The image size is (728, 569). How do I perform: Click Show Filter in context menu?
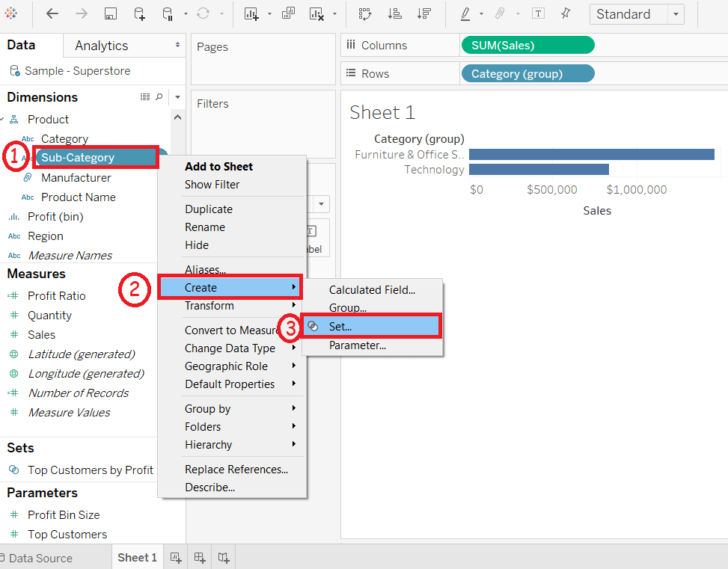click(212, 185)
